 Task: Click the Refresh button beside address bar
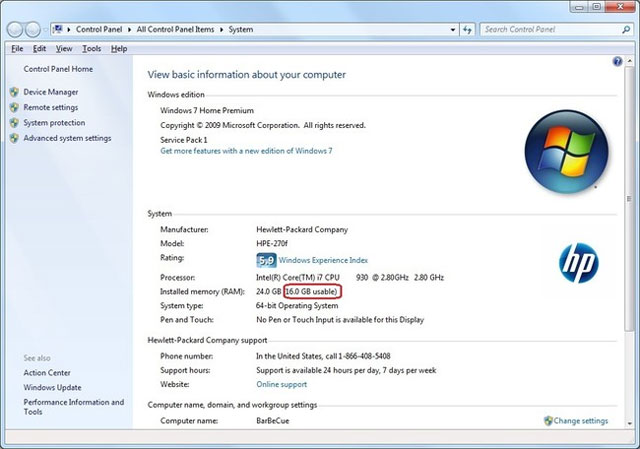click(x=467, y=29)
